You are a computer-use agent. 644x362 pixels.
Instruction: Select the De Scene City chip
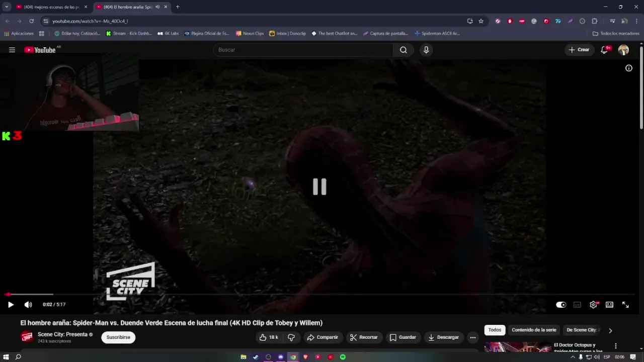[x=582, y=330]
